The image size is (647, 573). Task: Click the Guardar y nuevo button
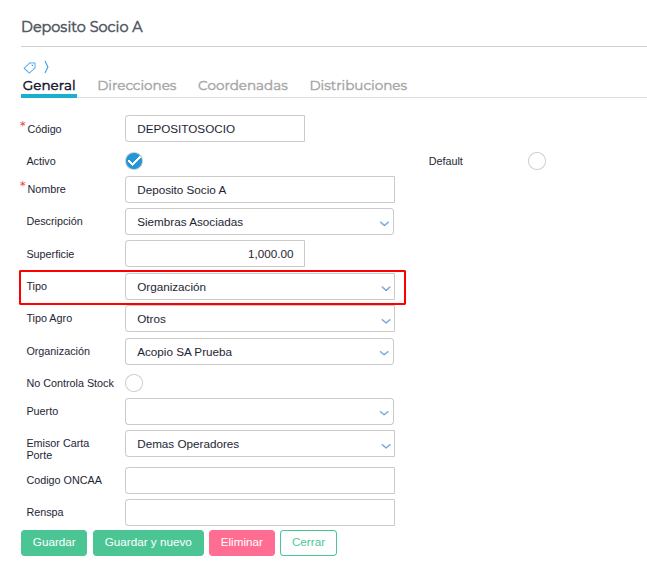148,543
